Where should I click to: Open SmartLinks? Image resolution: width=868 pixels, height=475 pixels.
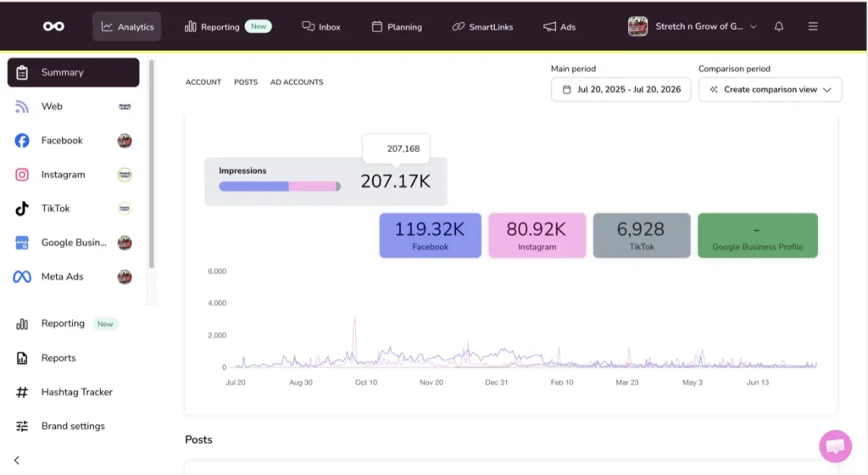(482, 26)
